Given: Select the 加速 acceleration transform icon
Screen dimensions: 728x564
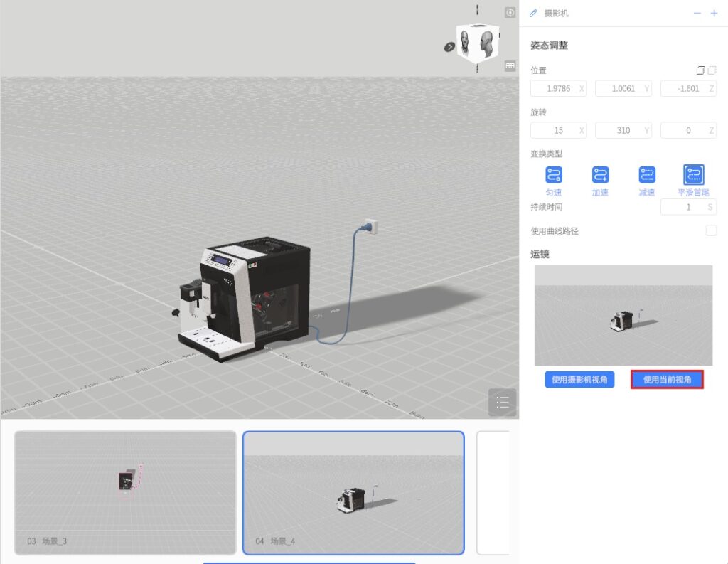Looking at the screenshot, I should 601,175.
